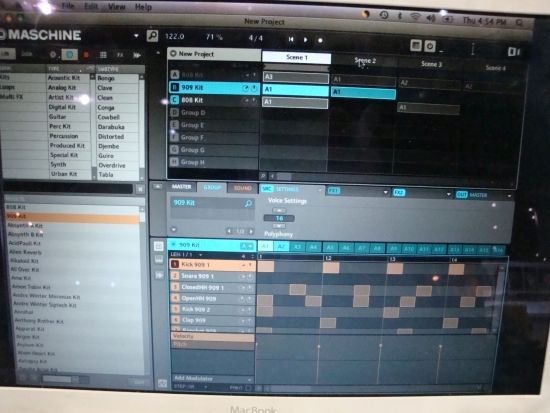The width and height of the screenshot is (550, 413).
Task: Click the play transport button
Action: 306,40
